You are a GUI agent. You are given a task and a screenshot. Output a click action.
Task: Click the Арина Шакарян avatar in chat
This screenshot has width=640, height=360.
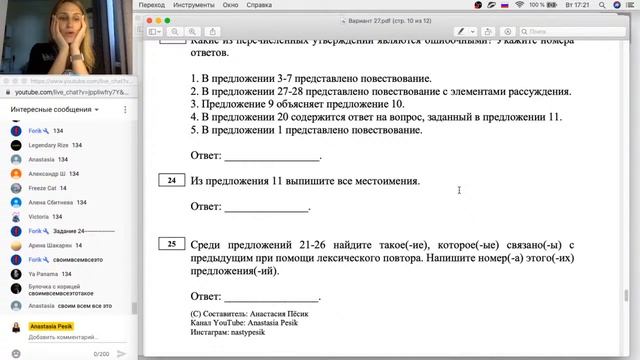coord(16,245)
